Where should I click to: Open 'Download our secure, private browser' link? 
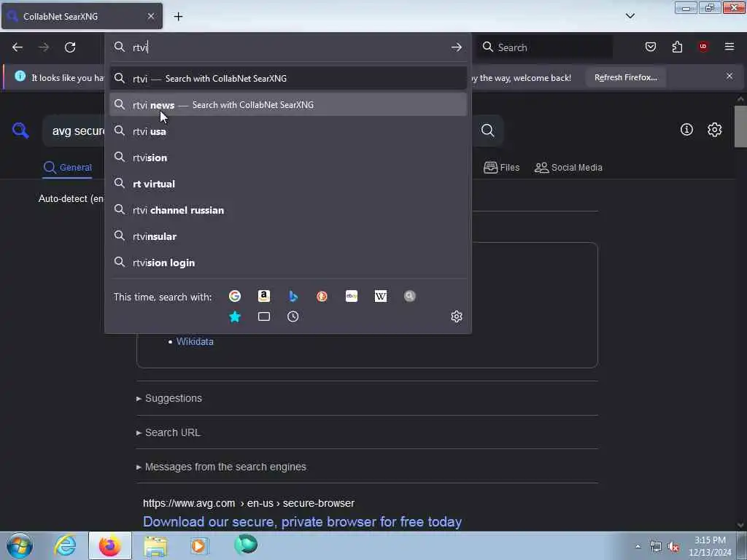click(302, 522)
